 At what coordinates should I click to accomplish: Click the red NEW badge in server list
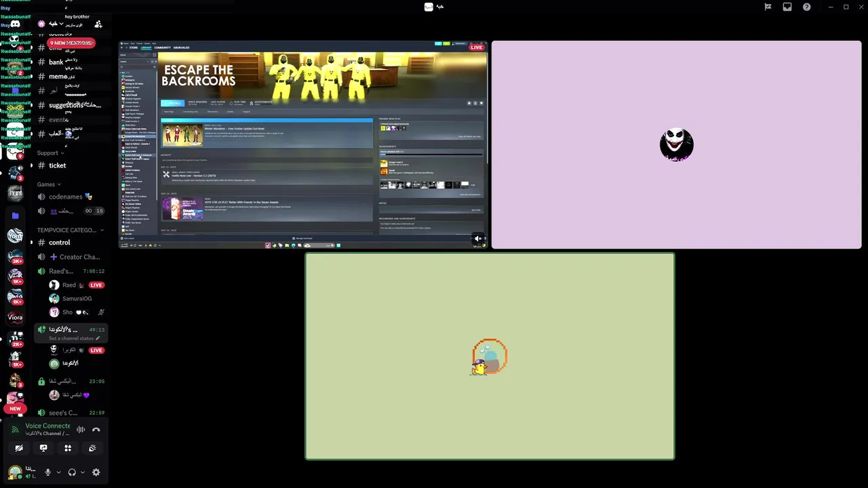(15, 409)
